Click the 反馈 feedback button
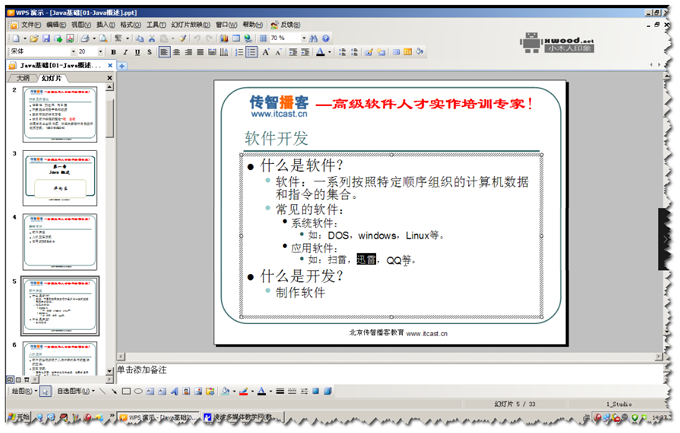Screen dimensions: 680x433 pyautogui.click(x=285, y=25)
